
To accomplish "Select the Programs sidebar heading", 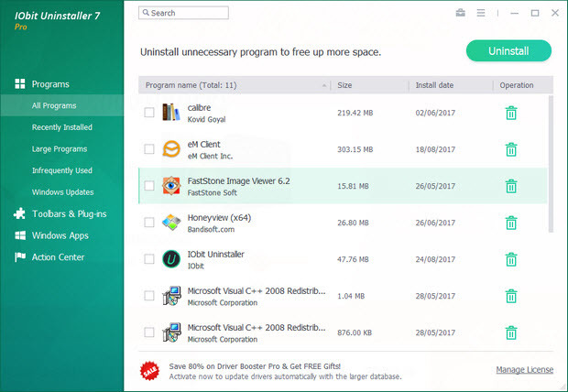I will [50, 84].
